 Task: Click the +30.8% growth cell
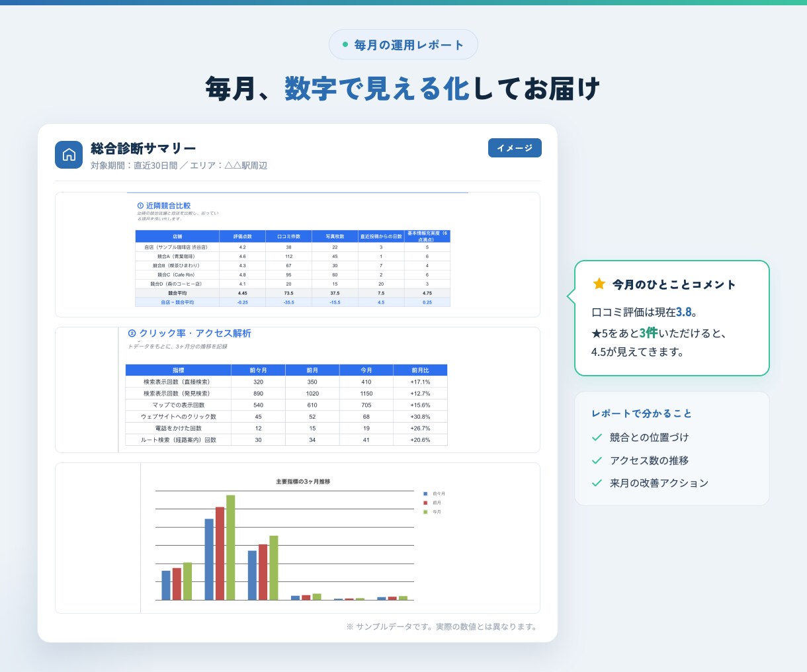pyautogui.click(x=420, y=417)
